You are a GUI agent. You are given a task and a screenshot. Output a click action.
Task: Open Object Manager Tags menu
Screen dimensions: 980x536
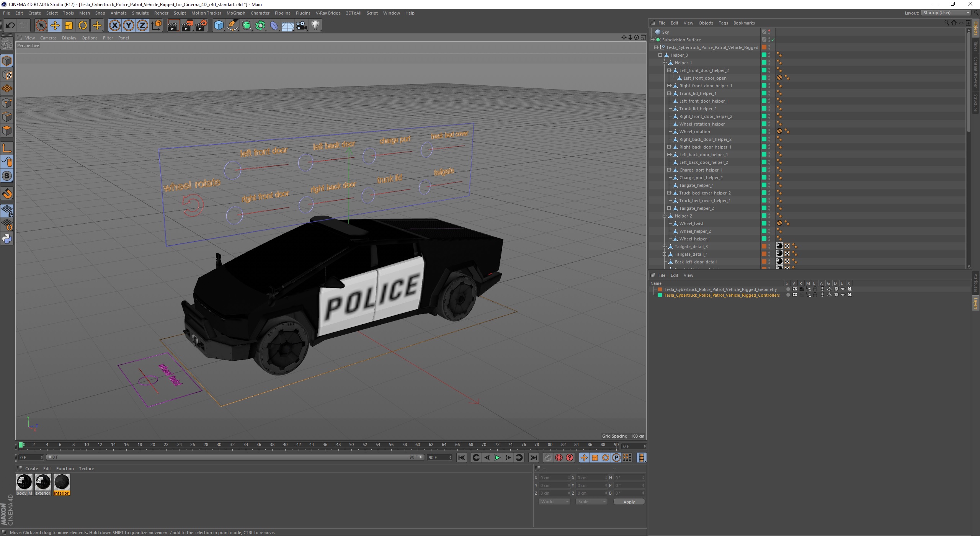[723, 23]
